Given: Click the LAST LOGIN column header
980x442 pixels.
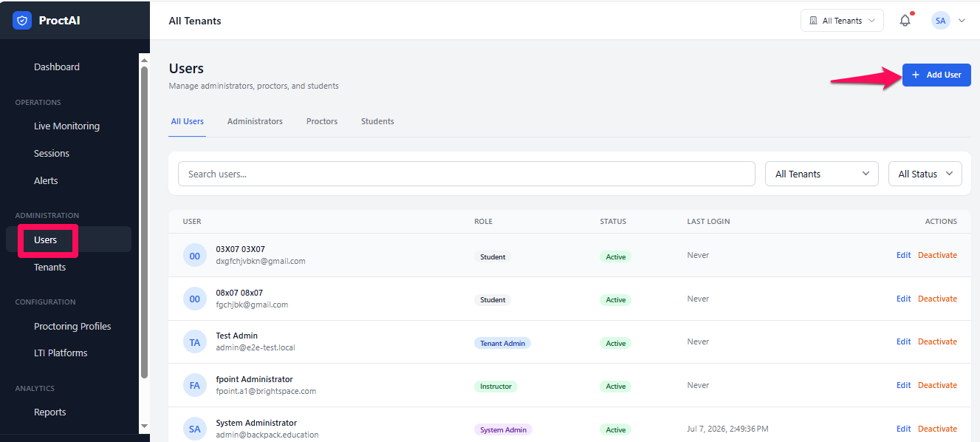Looking at the screenshot, I should coord(708,221).
